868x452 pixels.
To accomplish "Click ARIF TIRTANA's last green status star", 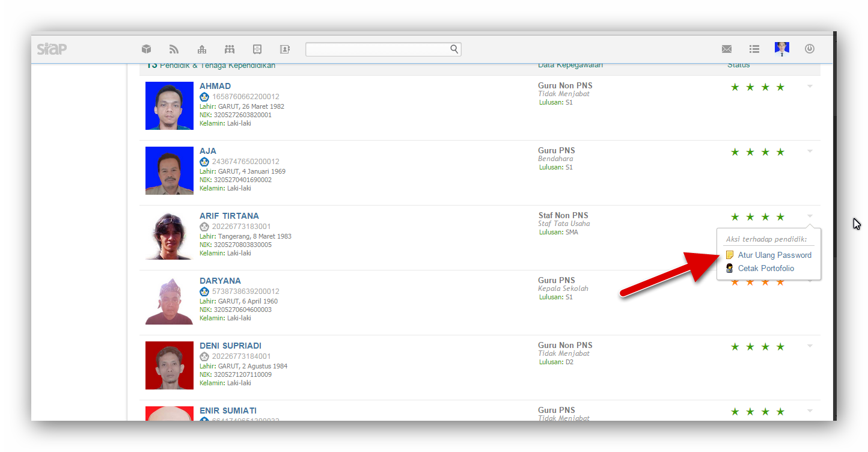I will (x=780, y=217).
